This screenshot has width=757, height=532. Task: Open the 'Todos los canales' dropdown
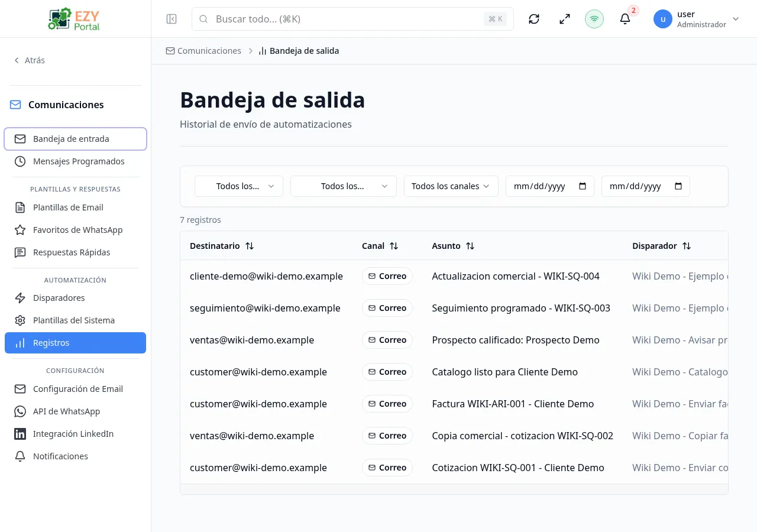[451, 186]
